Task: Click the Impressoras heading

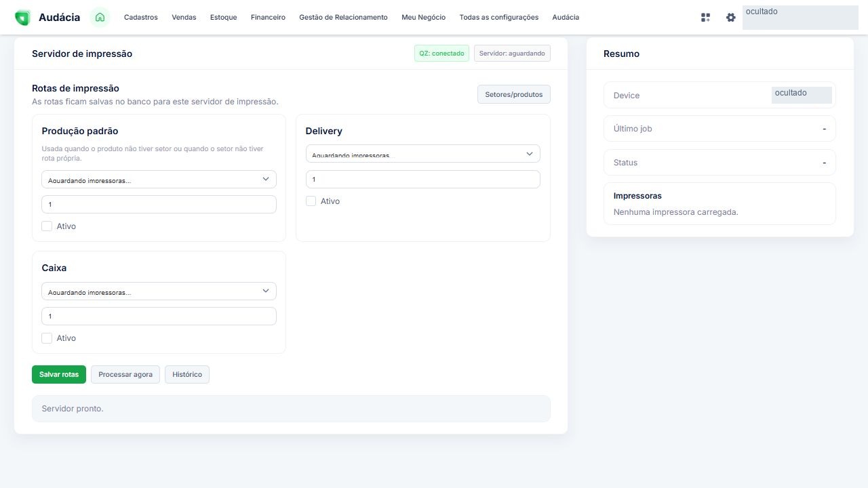Action: click(637, 196)
